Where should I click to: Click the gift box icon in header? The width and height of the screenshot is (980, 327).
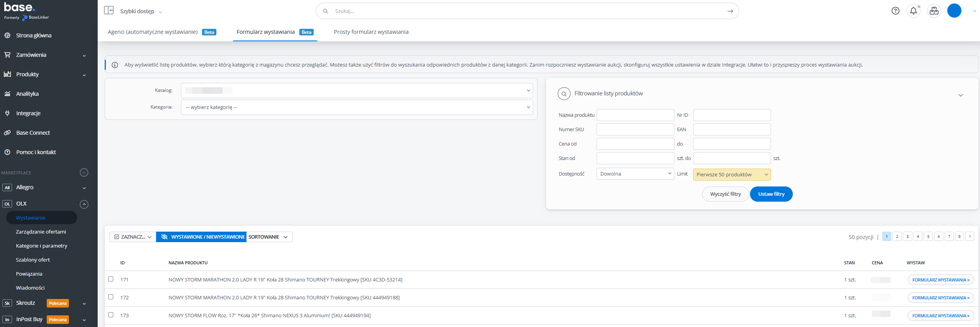(934, 11)
